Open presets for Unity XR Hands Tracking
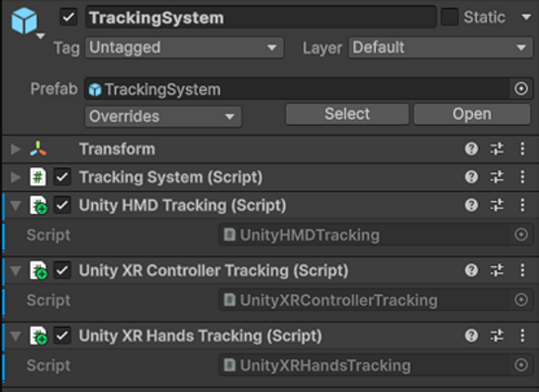The height and width of the screenshot is (392, 539). [x=496, y=335]
